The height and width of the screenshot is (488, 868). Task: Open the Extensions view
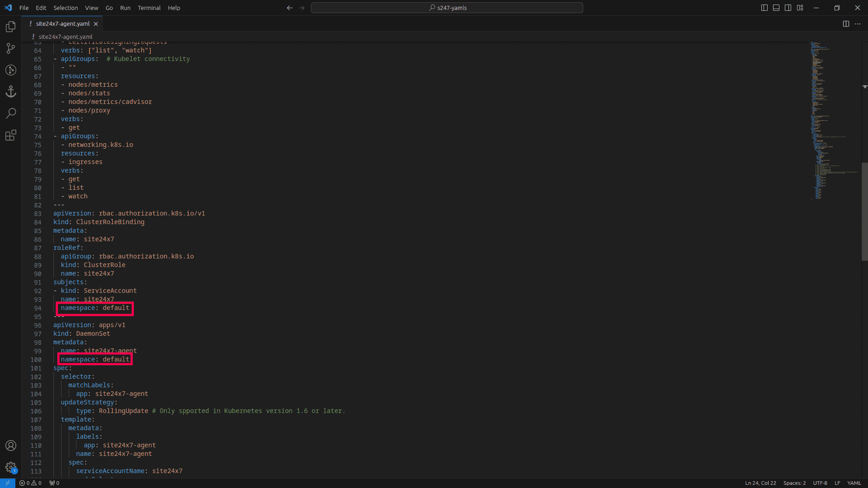tap(11, 135)
